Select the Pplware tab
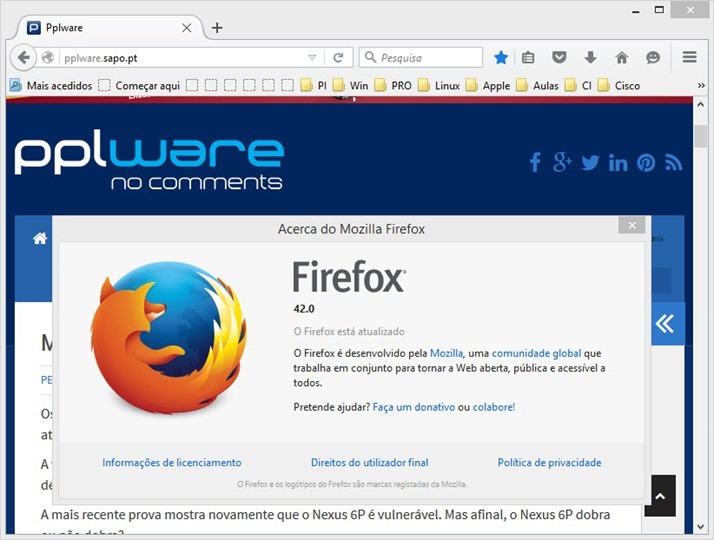The height and width of the screenshot is (540, 714). [x=109, y=28]
